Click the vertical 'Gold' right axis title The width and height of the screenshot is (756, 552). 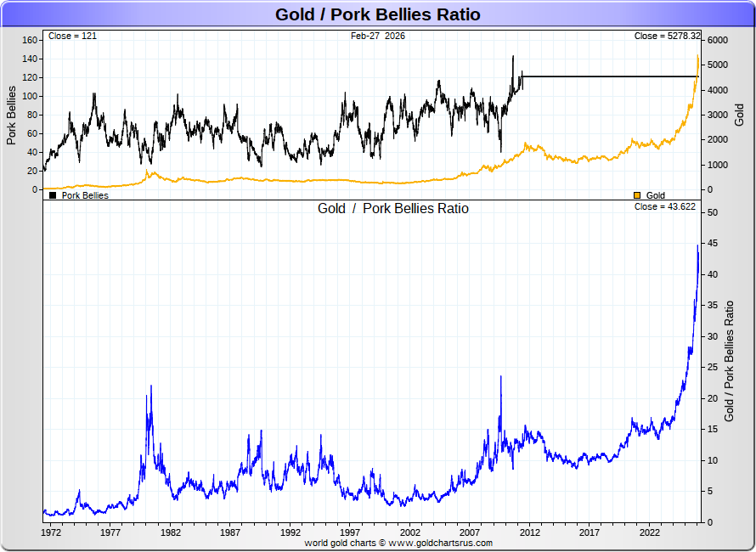(739, 115)
